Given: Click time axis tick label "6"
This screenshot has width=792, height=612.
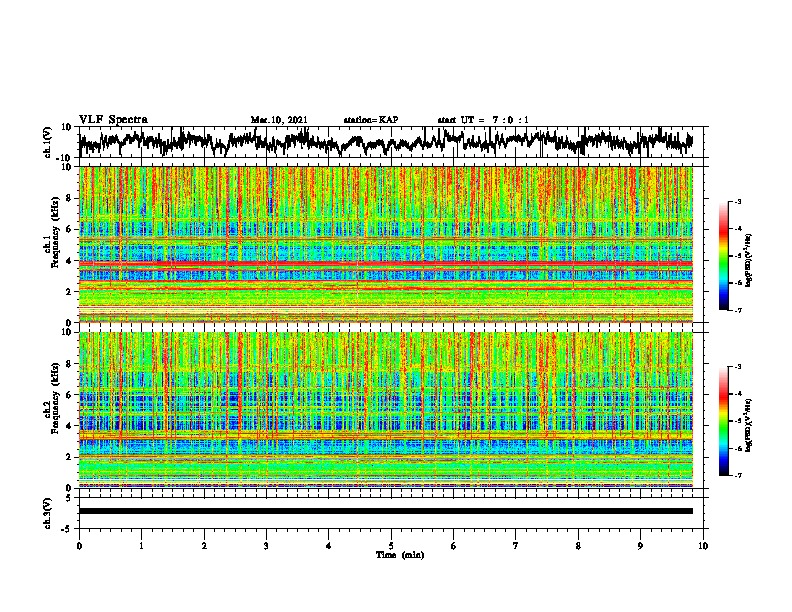Looking at the screenshot, I should coord(454,546).
